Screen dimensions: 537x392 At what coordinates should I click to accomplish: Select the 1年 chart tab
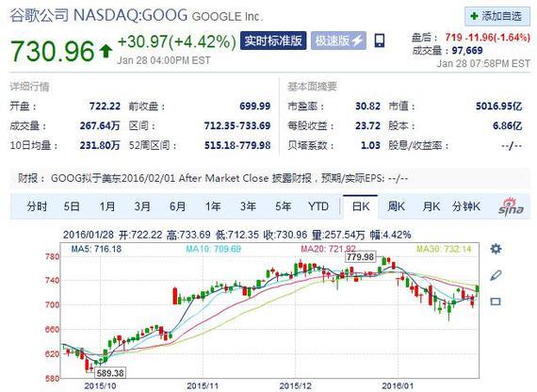click(x=213, y=206)
